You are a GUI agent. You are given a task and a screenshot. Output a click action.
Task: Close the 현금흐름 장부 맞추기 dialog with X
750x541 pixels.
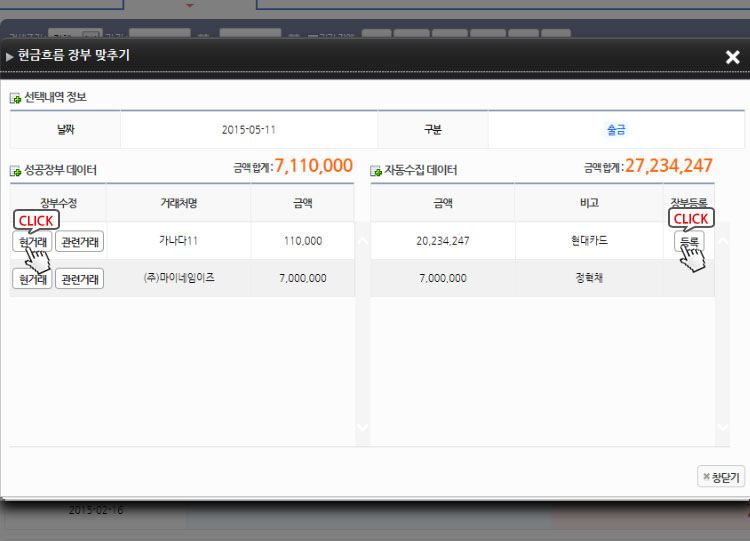(x=732, y=57)
